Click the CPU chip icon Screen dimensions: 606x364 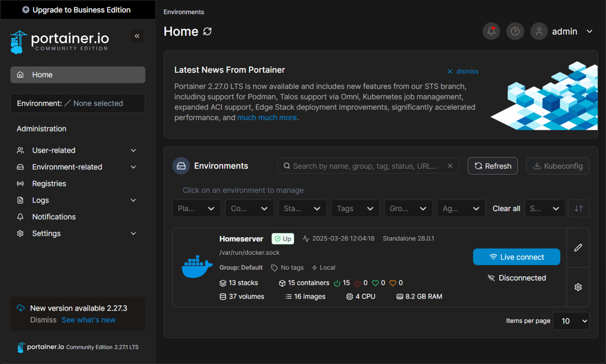click(349, 297)
